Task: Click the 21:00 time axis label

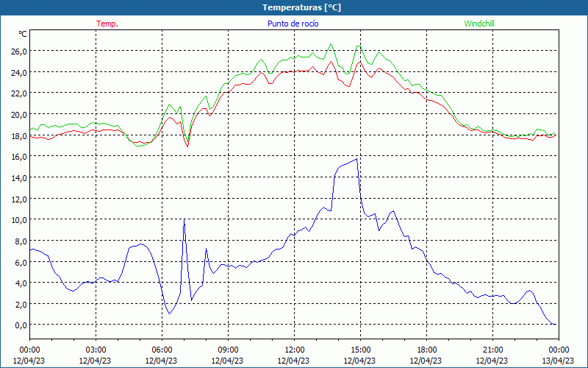Action: [x=492, y=350]
